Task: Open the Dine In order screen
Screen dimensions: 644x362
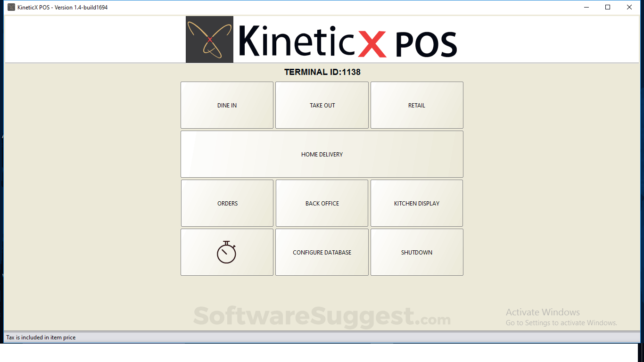Action: 227,105
